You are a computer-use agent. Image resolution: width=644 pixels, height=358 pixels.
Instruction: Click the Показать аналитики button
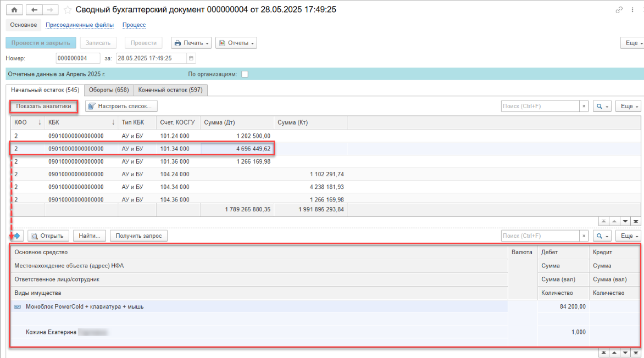point(44,106)
